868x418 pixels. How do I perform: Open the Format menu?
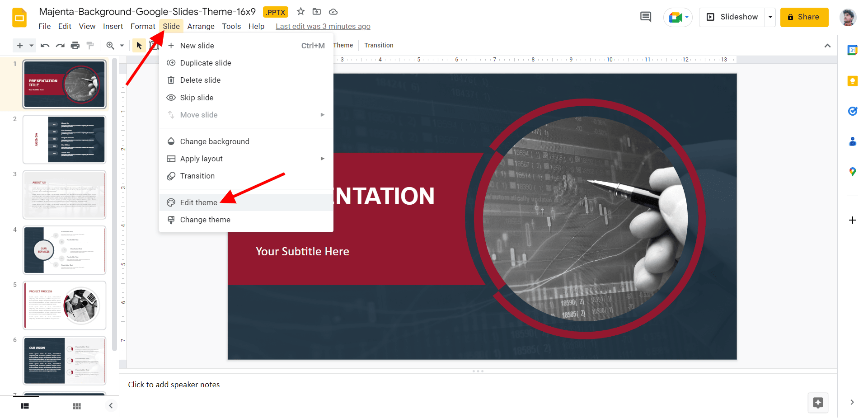point(143,26)
